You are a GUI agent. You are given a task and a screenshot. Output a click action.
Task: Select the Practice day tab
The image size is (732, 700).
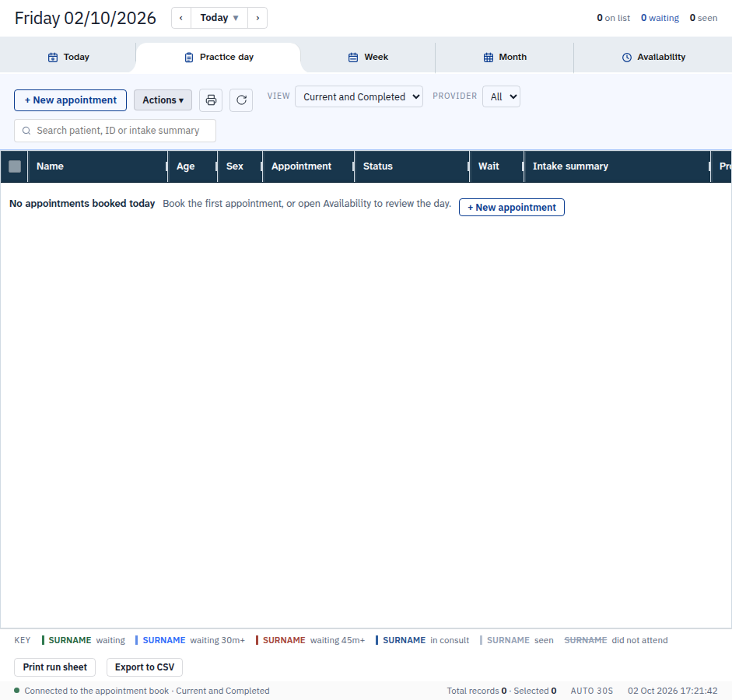click(x=219, y=58)
